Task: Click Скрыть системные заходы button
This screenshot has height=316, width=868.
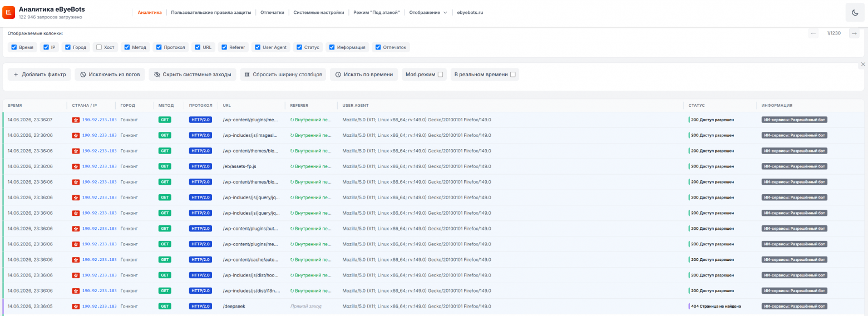Action: click(193, 75)
